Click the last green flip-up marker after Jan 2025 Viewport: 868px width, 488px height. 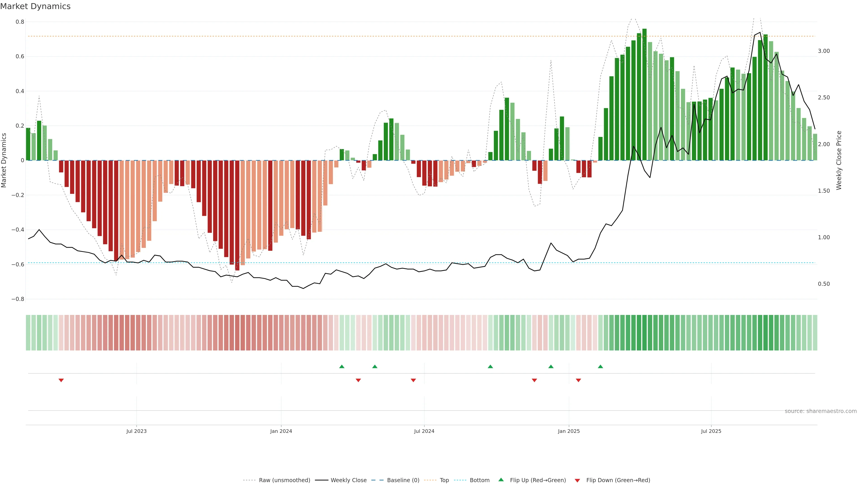600,366
